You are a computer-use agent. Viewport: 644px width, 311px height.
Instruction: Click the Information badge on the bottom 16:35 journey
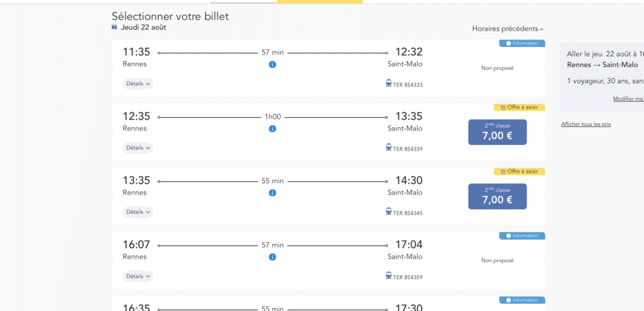point(522,300)
